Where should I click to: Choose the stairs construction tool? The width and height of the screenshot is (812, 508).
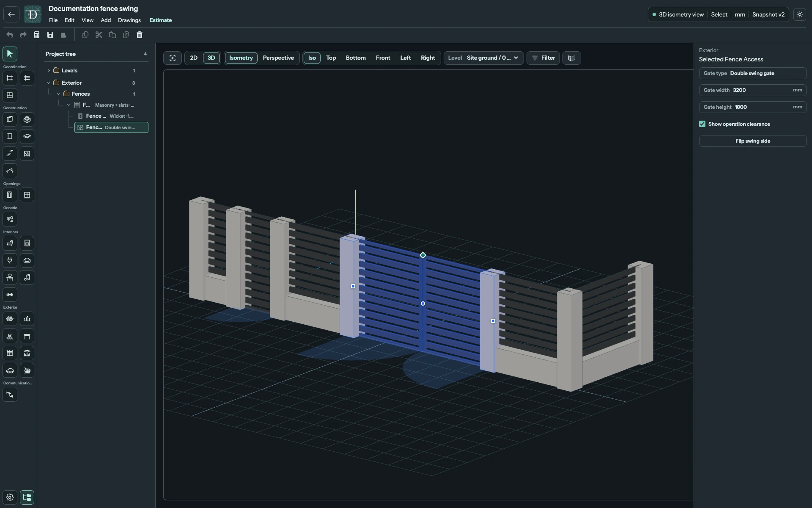pyautogui.click(x=10, y=154)
